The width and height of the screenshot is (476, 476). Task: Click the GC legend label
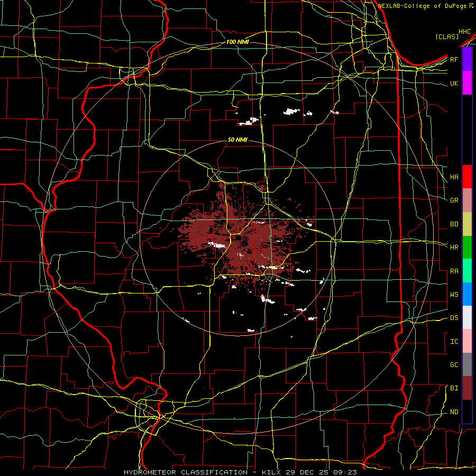(x=454, y=365)
